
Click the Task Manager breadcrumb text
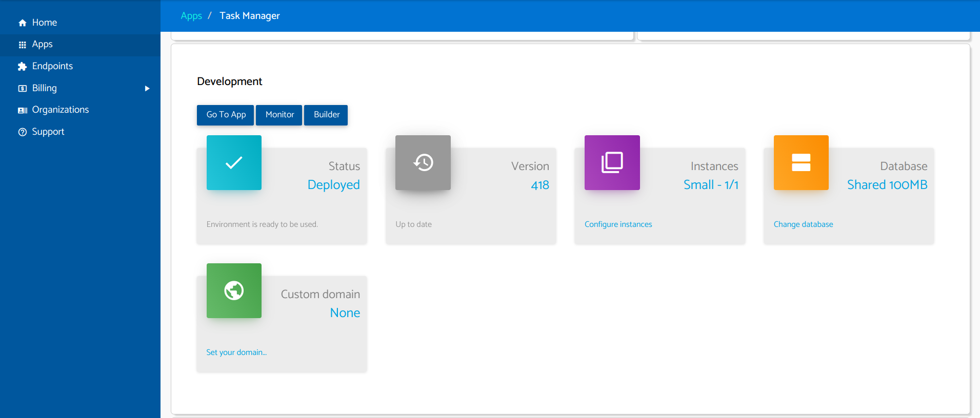tap(250, 16)
